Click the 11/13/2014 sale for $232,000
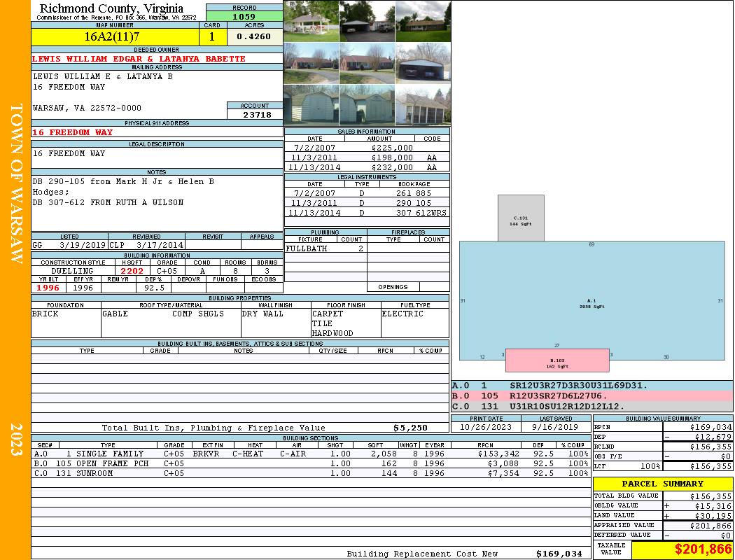 click(x=366, y=167)
